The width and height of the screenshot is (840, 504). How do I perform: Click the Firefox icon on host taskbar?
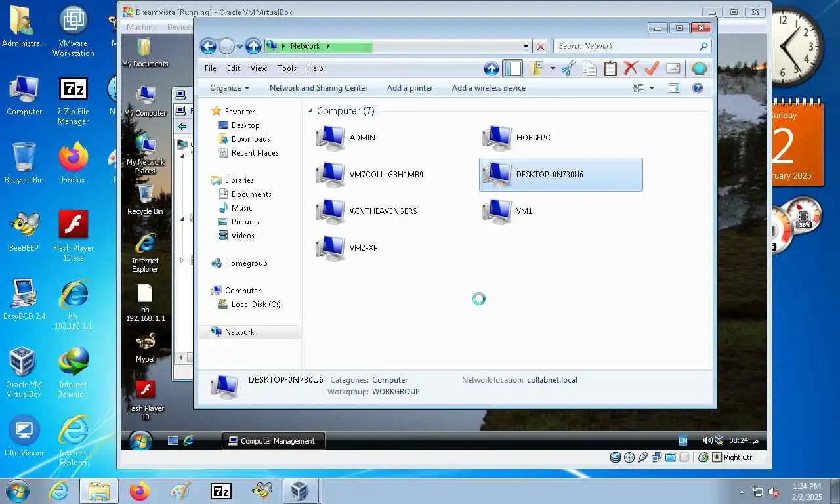point(139,491)
